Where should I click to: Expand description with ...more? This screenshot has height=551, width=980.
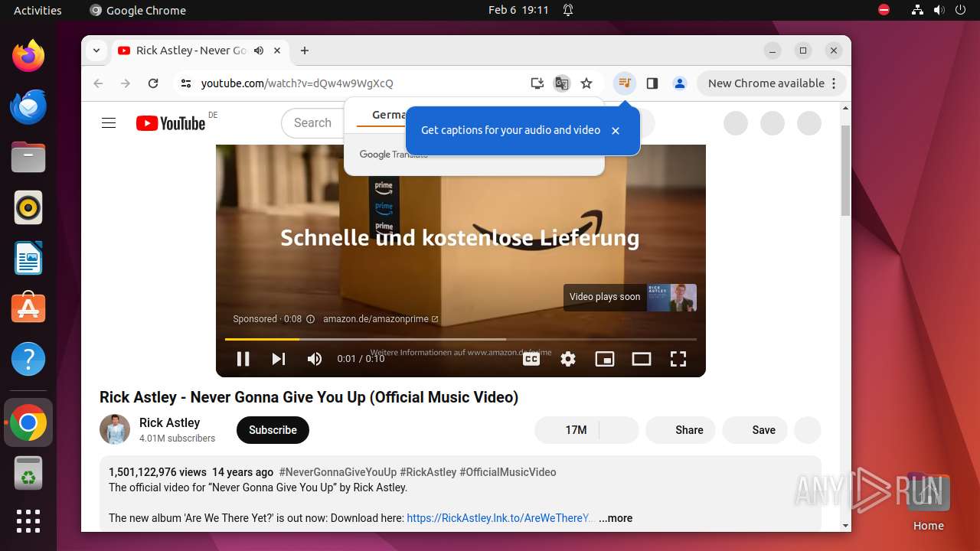click(x=616, y=518)
